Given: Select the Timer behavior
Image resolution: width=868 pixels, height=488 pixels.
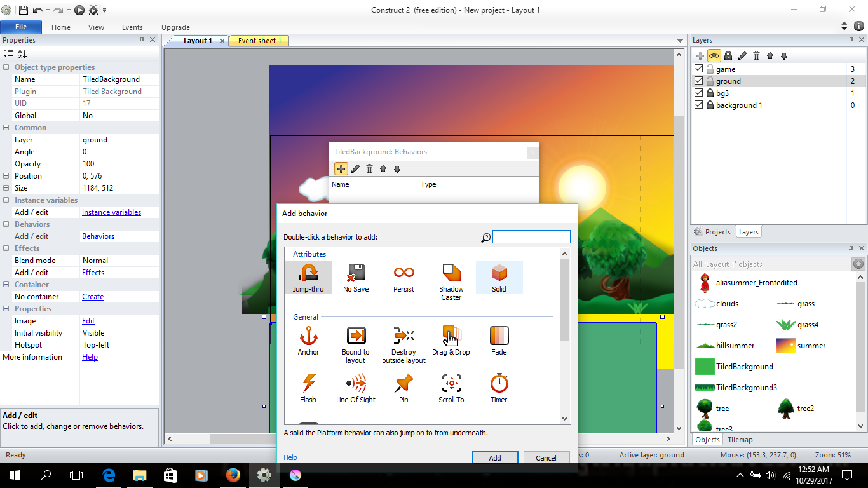Looking at the screenshot, I should 499,388.
